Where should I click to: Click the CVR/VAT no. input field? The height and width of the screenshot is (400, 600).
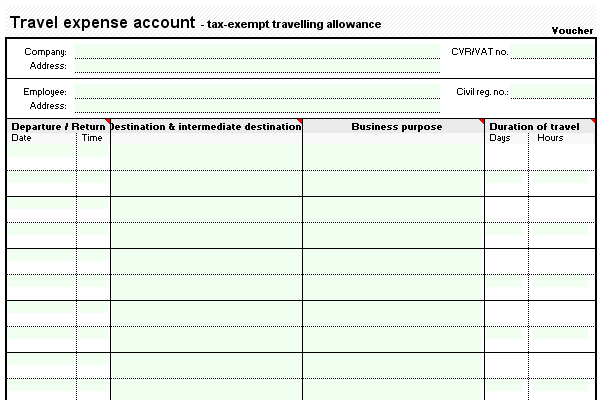pyautogui.click(x=554, y=51)
